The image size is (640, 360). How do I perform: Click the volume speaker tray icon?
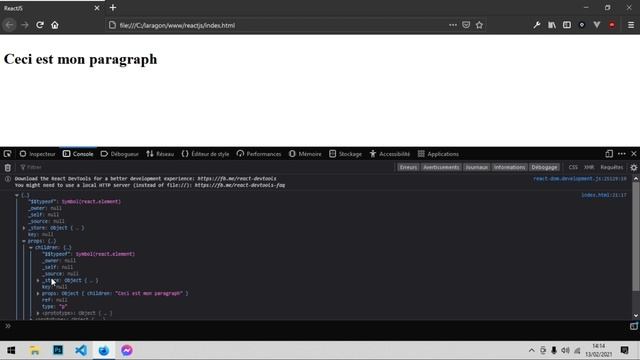[565, 350]
